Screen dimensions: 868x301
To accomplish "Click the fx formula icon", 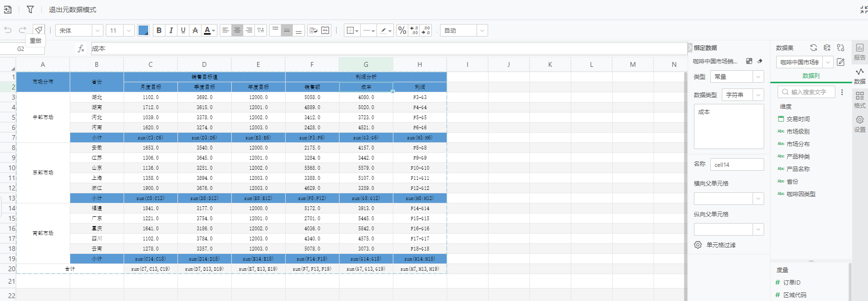I will 81,49.
